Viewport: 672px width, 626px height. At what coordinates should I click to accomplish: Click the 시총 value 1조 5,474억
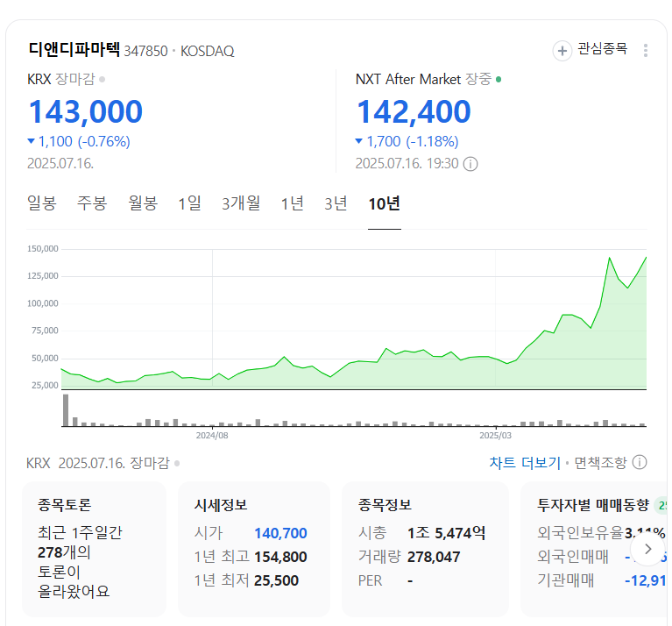pyautogui.click(x=447, y=533)
